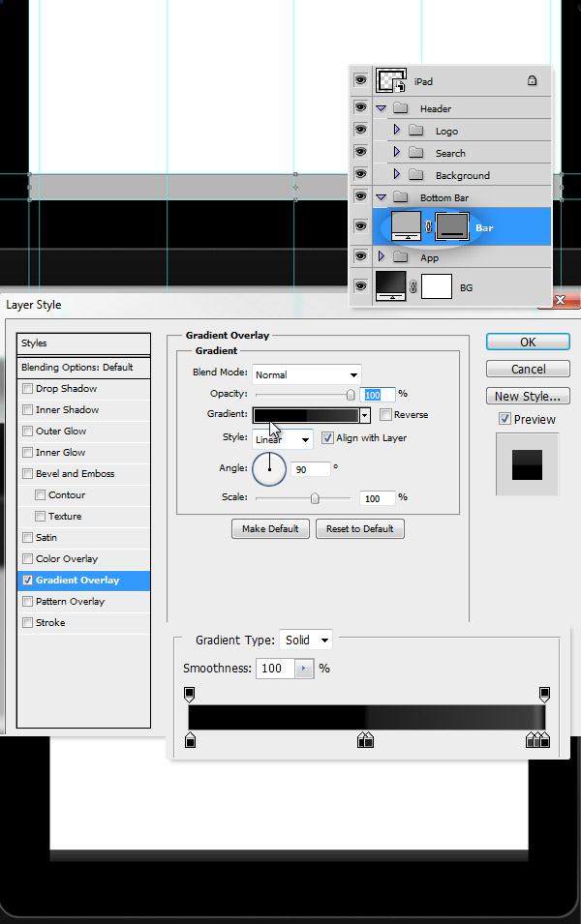Hide the BG layer
Image resolution: width=581 pixels, height=924 pixels.
(x=360, y=285)
